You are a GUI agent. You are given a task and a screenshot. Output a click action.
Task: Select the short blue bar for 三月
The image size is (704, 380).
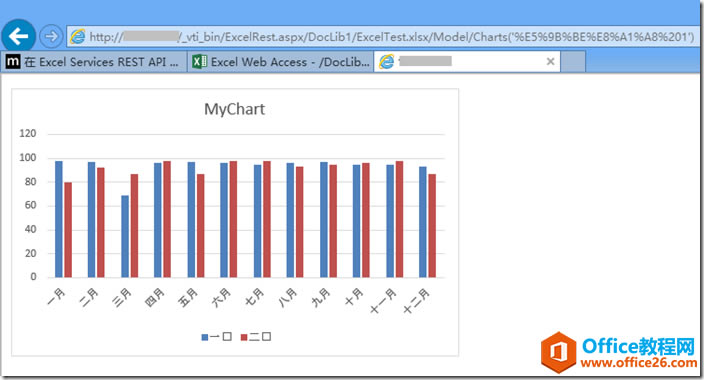point(125,236)
